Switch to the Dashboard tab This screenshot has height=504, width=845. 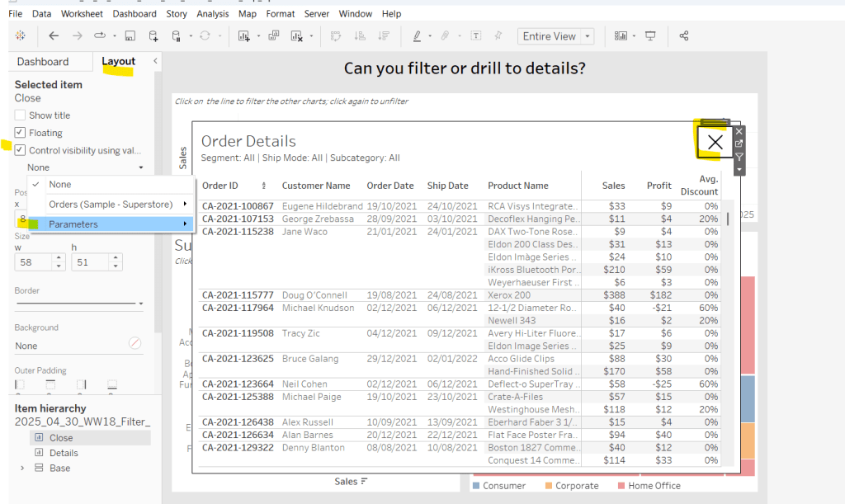(x=43, y=62)
